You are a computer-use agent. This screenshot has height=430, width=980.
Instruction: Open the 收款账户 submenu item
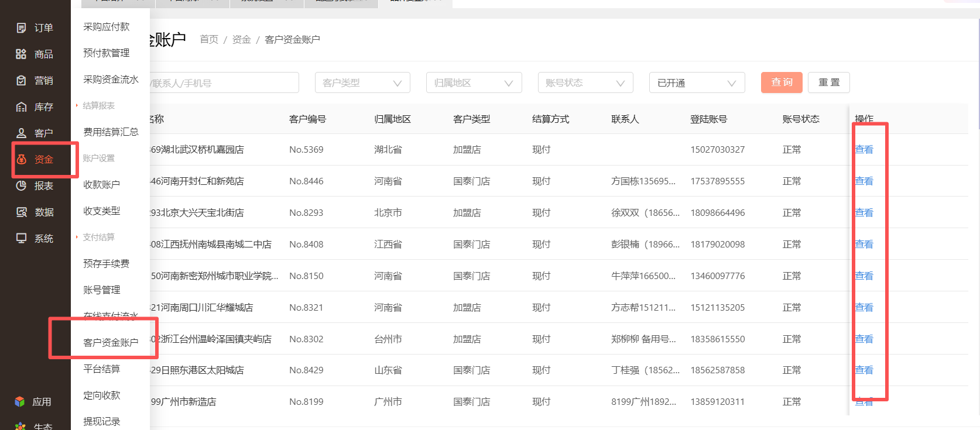click(102, 184)
